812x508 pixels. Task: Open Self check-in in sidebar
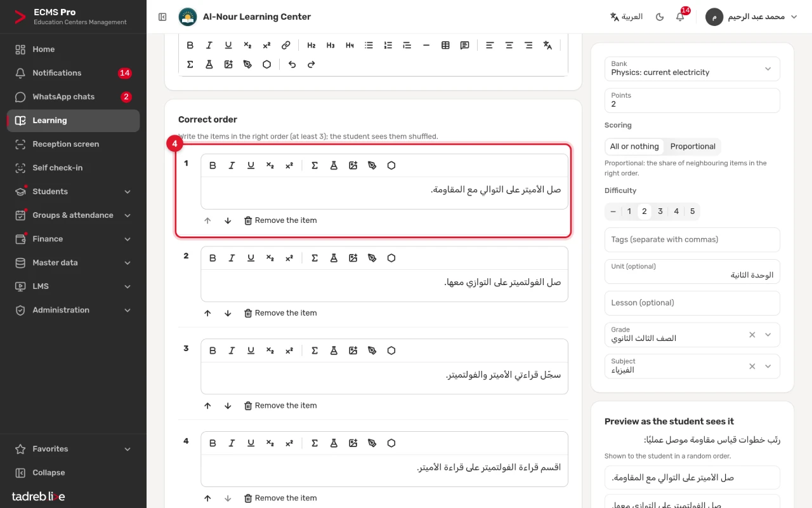coord(73,168)
